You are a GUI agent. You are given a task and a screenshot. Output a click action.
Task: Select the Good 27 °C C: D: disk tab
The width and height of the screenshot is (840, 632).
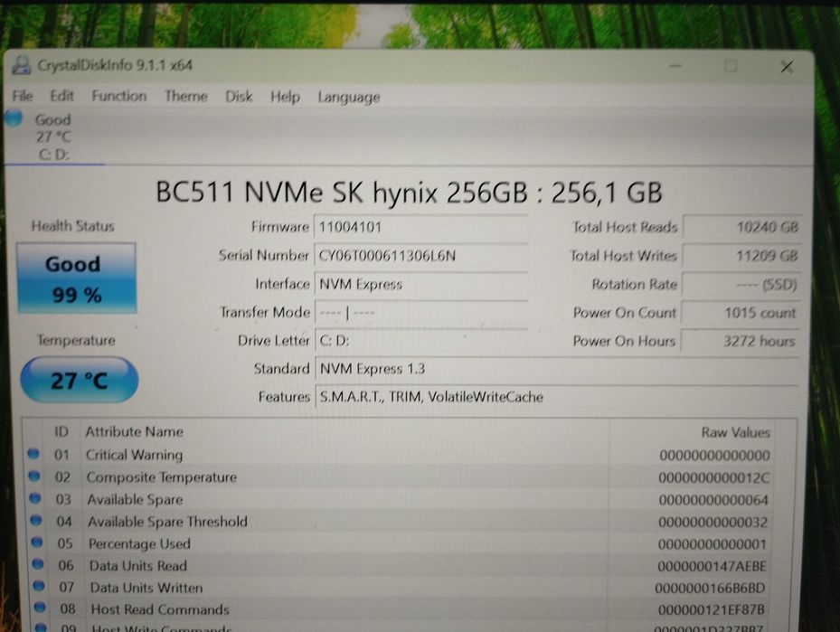53,137
